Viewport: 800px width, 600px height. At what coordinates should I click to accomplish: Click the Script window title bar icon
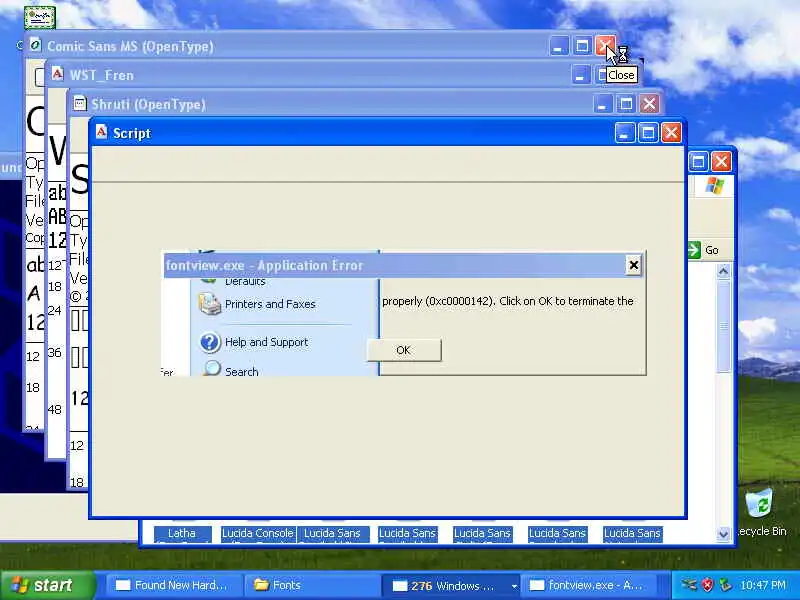(x=102, y=132)
